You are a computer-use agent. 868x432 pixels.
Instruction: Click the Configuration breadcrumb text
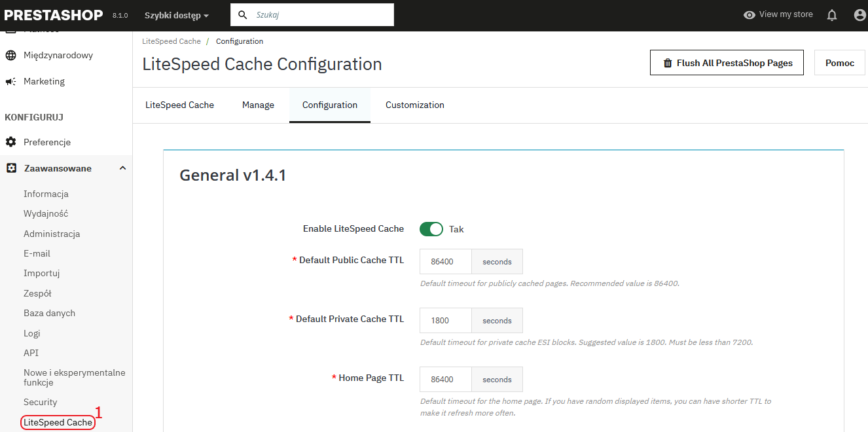click(240, 41)
